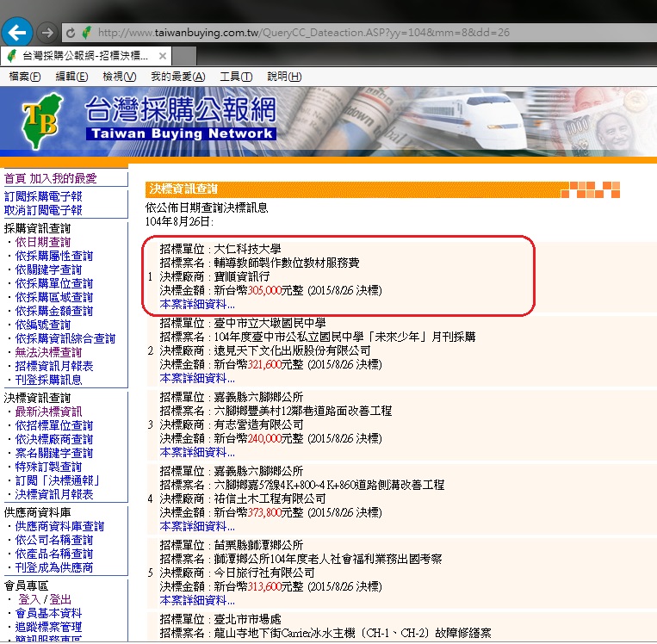Click the 104年8月26日 date text
This screenshot has height=644, width=657.
point(179,221)
